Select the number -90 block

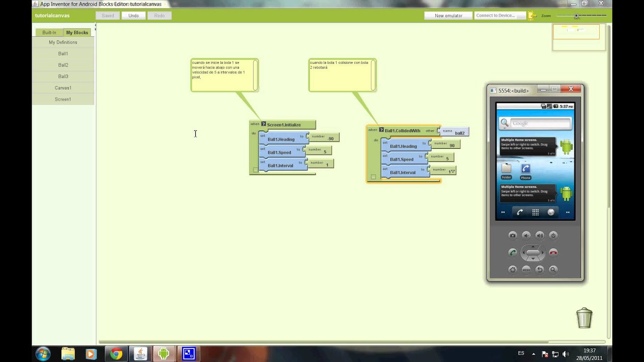pos(325,138)
